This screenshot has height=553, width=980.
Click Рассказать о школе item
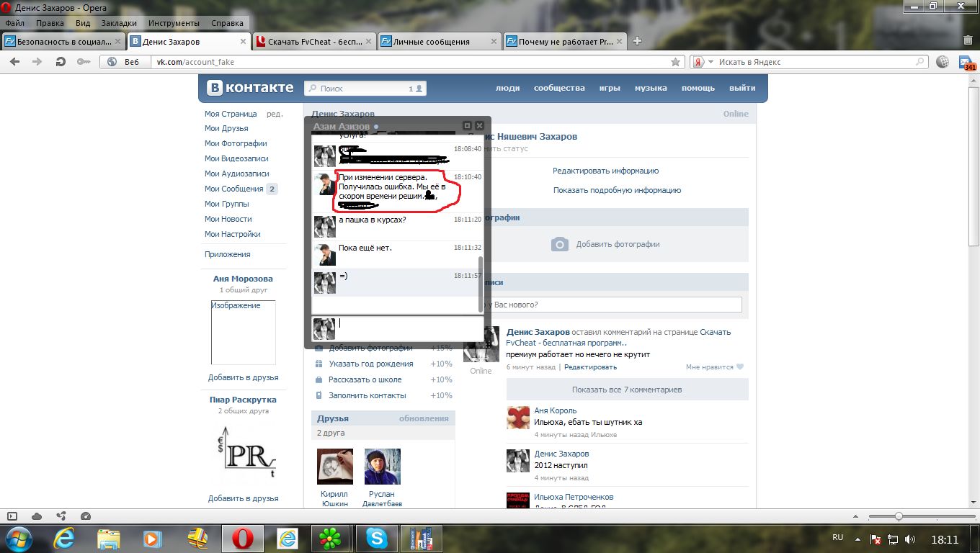365,379
